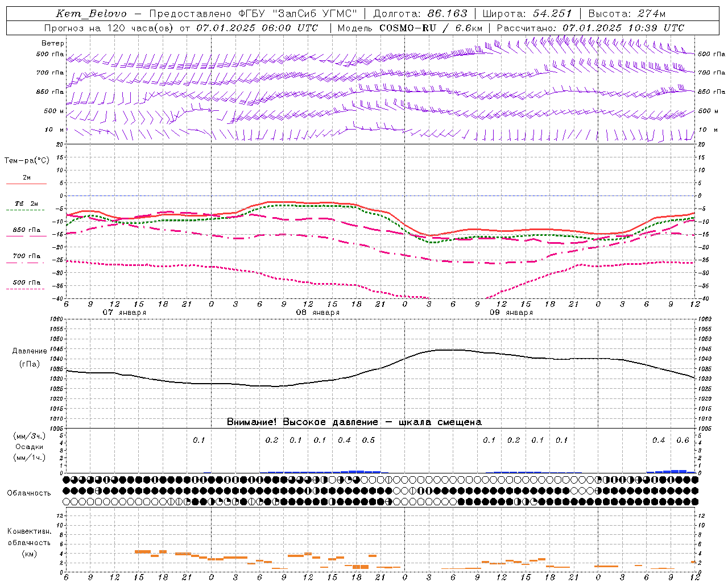728x582 pixels.
Task: Click the Осадки precipitation label
Action: pyautogui.click(x=30, y=447)
